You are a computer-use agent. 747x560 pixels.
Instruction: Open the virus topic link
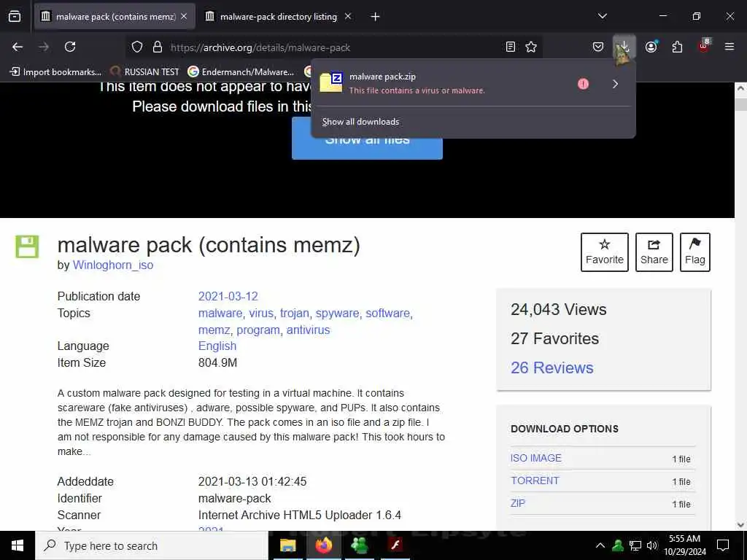261,313
